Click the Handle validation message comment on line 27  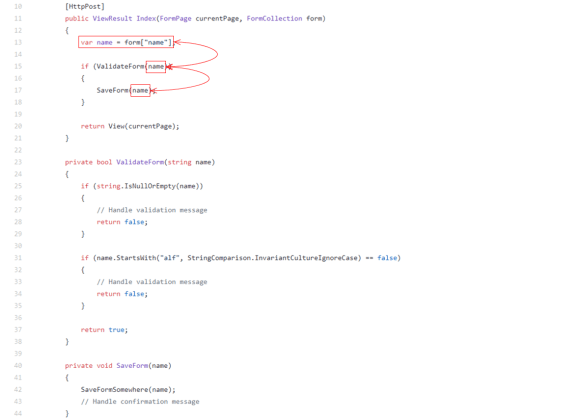pyautogui.click(x=152, y=210)
